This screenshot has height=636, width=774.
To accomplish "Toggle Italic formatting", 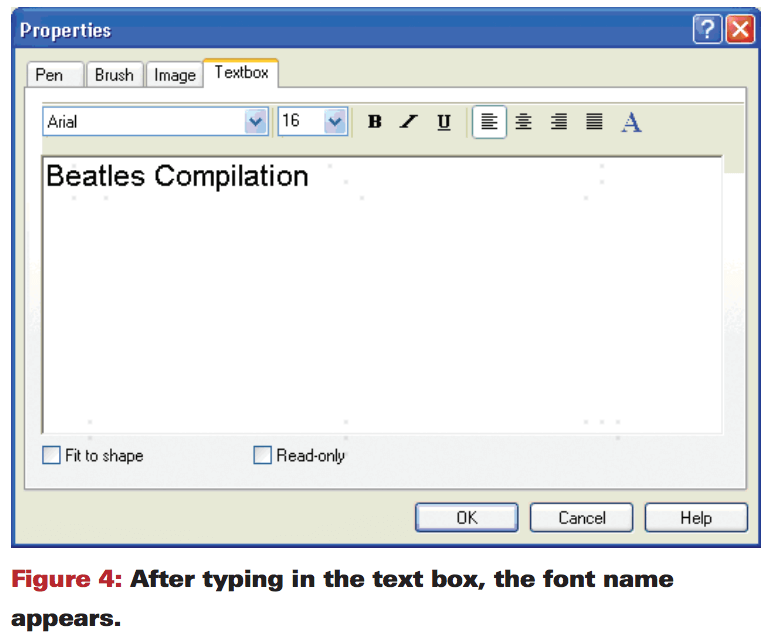I will point(409,121).
